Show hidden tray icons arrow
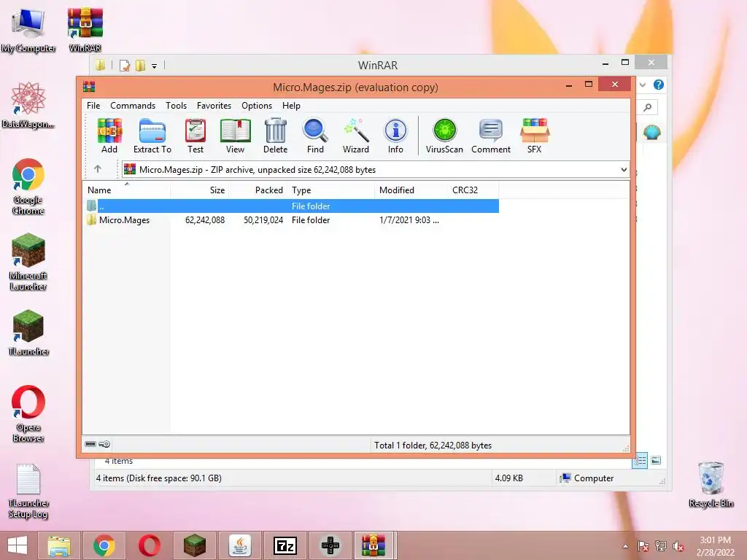 pos(625,546)
